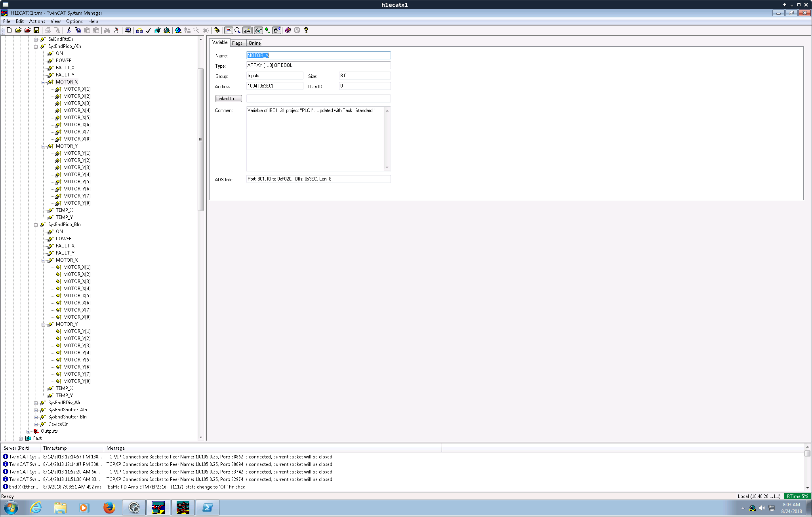Open the Windows Start menu
Screen dimensions: 812x517
coord(11,508)
